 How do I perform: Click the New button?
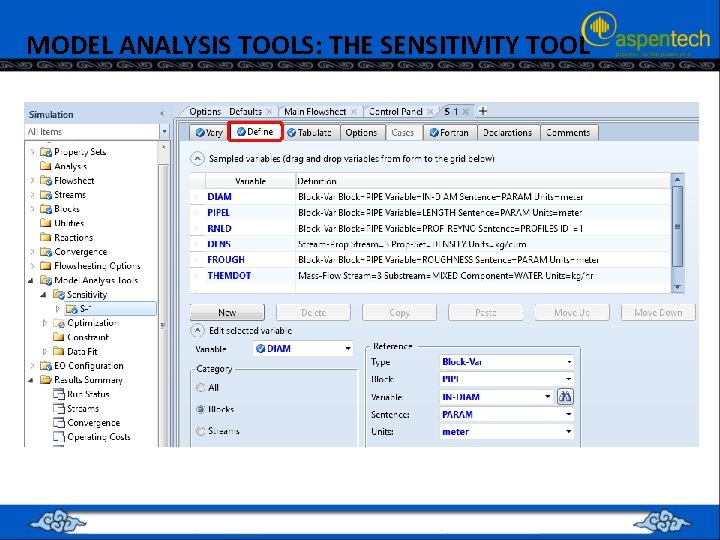tap(227, 312)
